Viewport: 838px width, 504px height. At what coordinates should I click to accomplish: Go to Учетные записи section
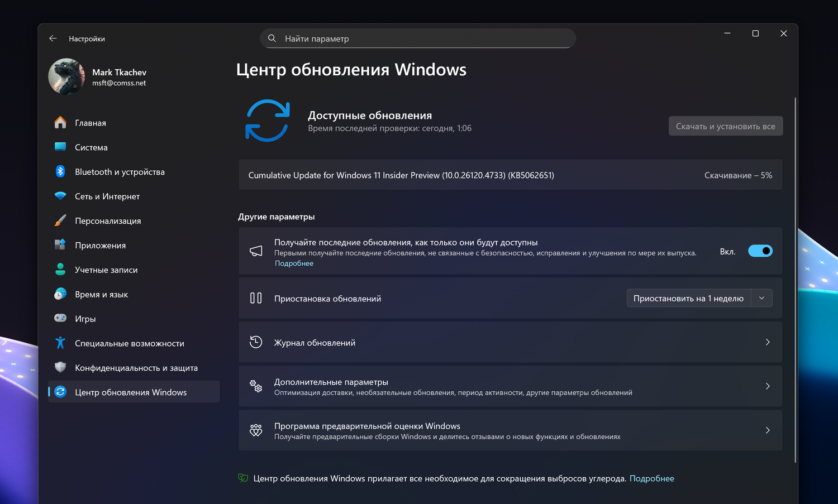(134, 270)
